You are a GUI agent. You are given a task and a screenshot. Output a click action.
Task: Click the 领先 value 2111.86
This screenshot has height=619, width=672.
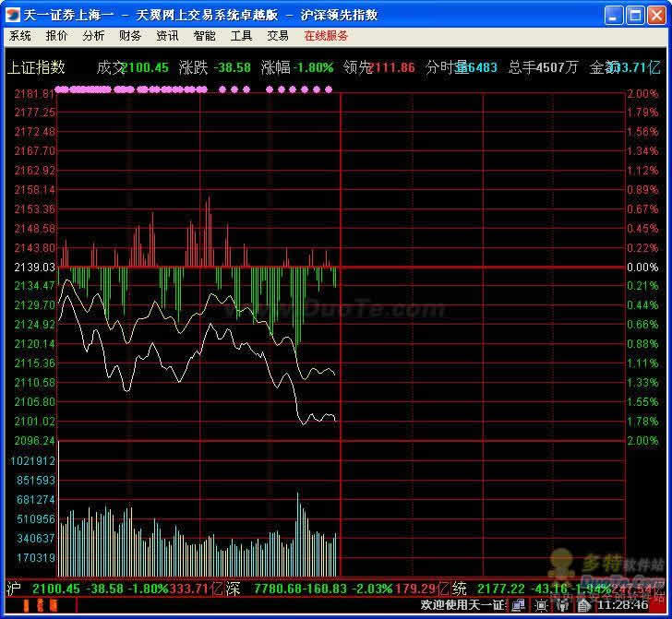392,67
